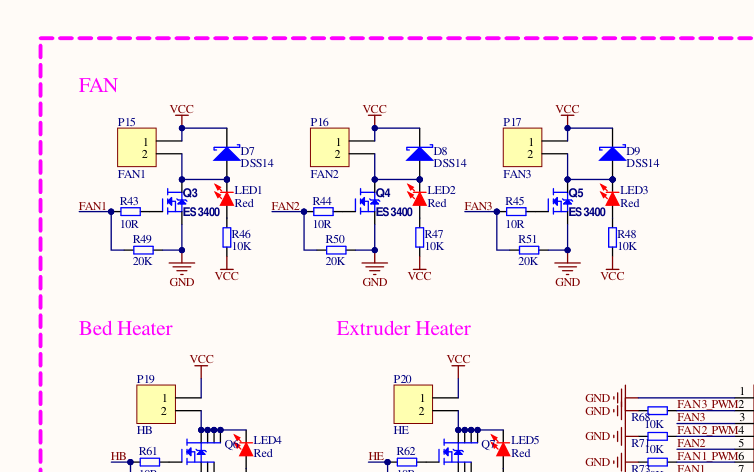Select the R61 resistor symbol
The width and height of the screenshot is (754, 472).
(150, 462)
